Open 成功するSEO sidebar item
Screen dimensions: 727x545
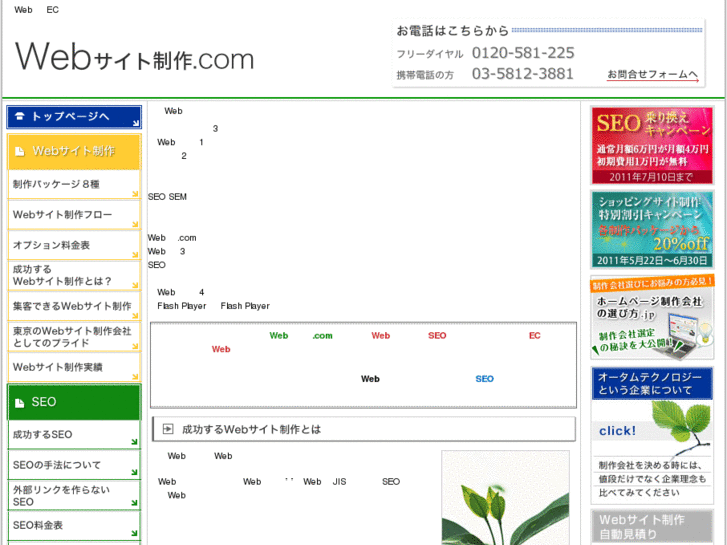pyautogui.click(x=74, y=435)
